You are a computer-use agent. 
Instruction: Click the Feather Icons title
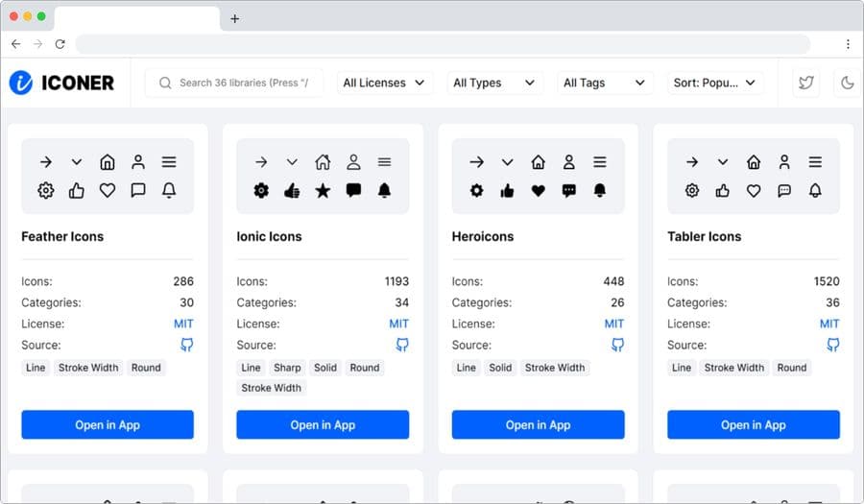pyautogui.click(x=62, y=236)
